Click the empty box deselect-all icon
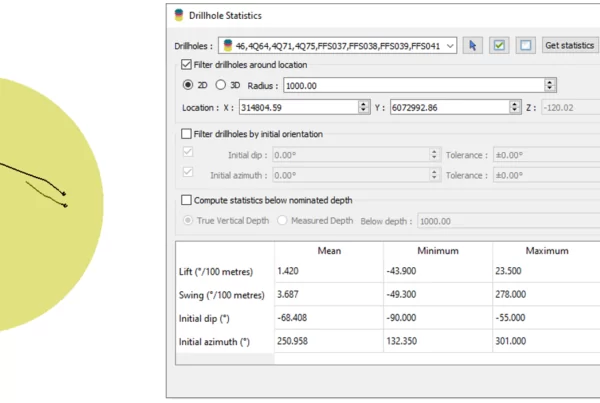 [524, 46]
